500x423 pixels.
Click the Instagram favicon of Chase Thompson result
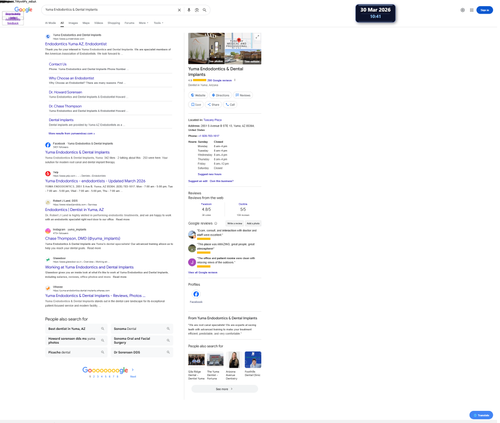point(48,231)
